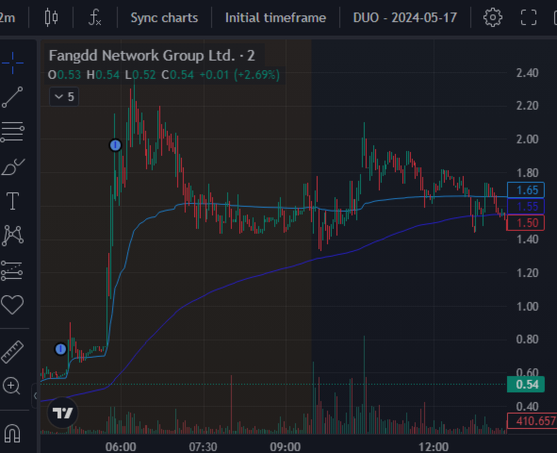Expand the drawing toolbar side arrow
557x453 pixels.
[x=35, y=395]
